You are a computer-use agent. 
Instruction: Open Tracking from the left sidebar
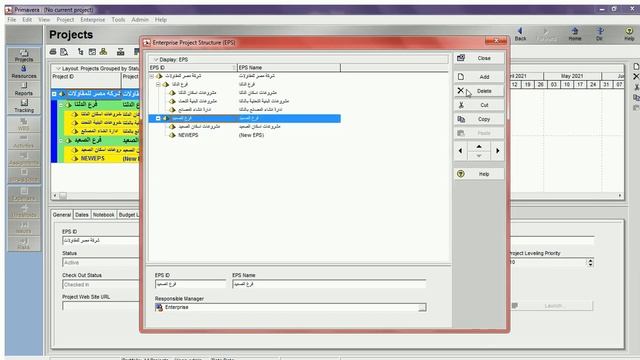(24, 106)
